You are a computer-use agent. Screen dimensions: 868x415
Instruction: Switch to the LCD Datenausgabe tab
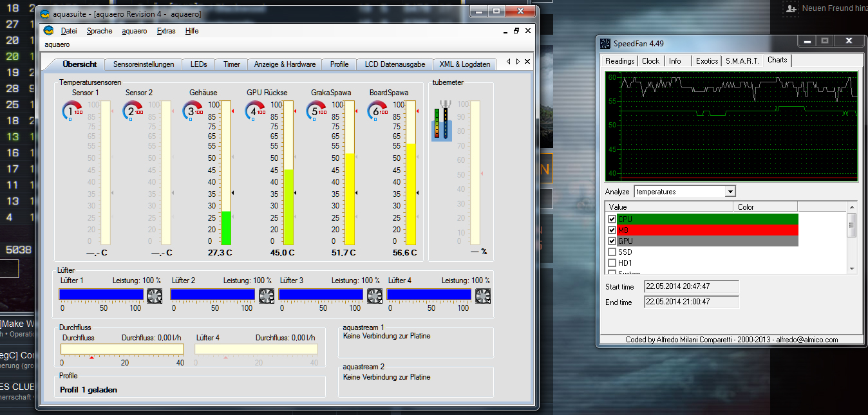(x=395, y=64)
